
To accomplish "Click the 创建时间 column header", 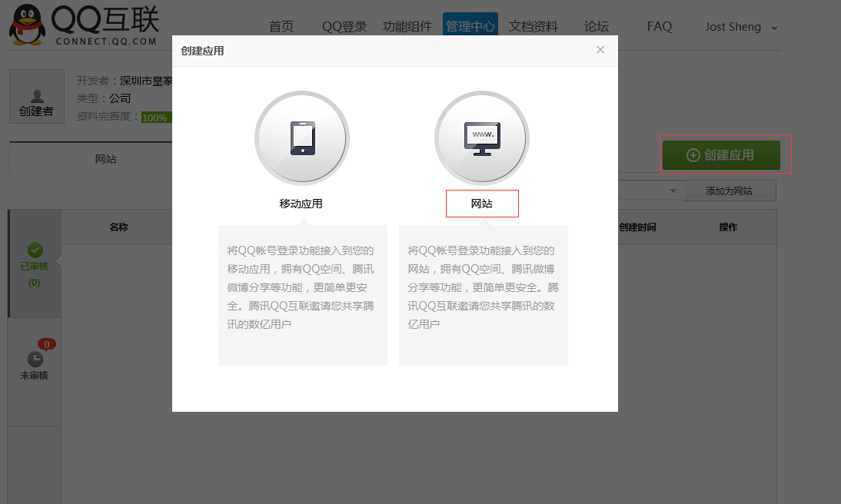I will pos(637,227).
